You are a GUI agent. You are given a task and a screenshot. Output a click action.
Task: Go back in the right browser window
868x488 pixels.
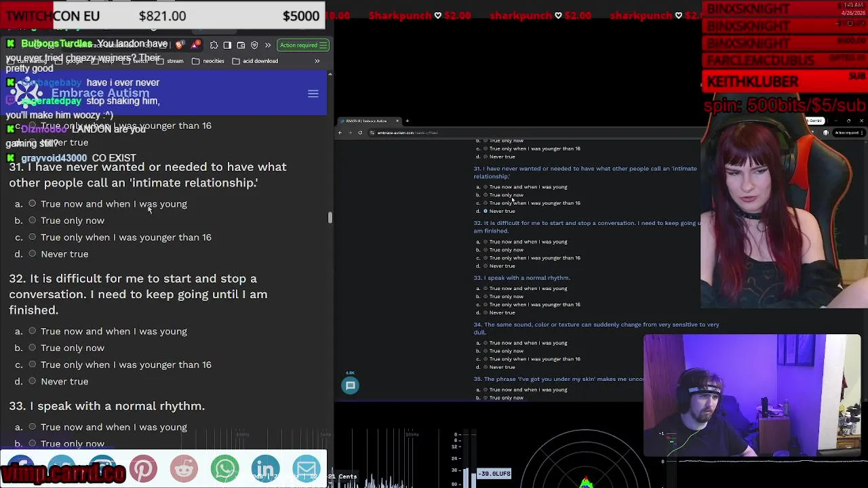click(x=340, y=133)
